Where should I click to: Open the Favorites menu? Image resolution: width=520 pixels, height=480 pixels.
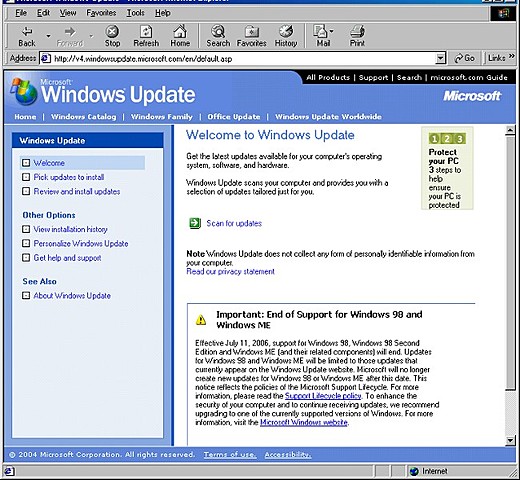click(101, 13)
